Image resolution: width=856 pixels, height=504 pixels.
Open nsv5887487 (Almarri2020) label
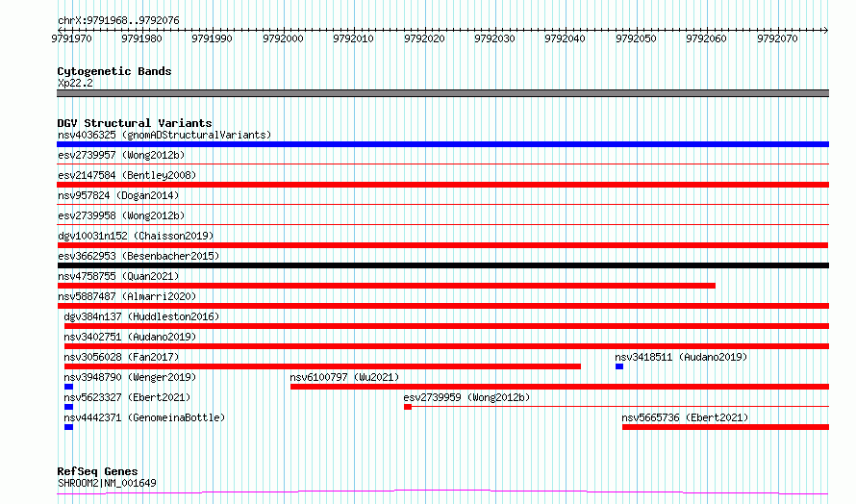(127, 296)
